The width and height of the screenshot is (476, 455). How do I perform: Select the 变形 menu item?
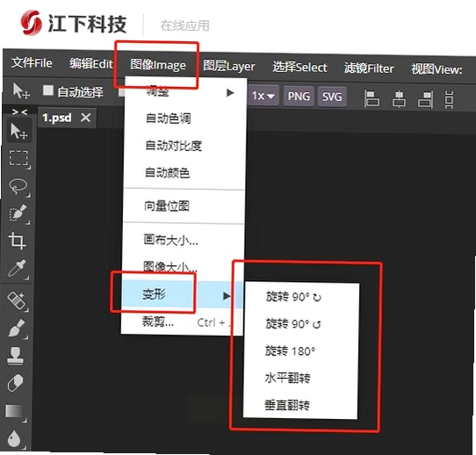(x=182, y=294)
